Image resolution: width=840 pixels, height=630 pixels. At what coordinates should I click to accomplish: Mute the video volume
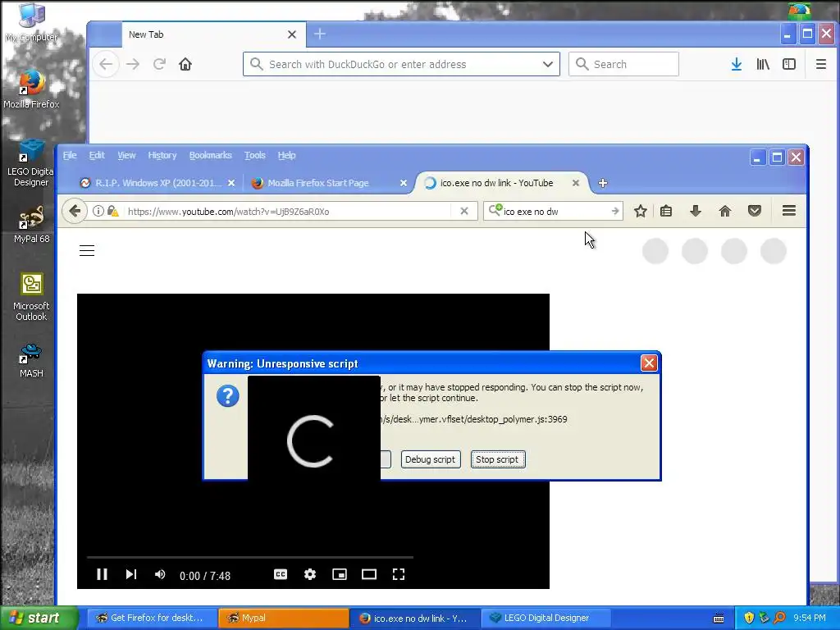click(160, 574)
